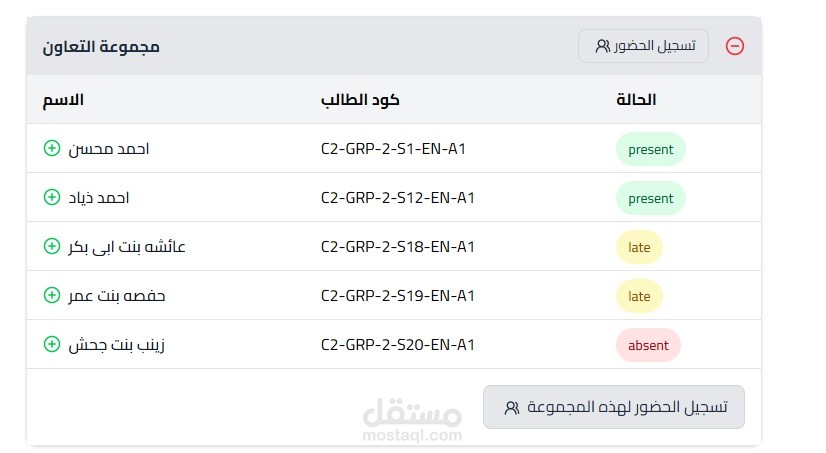Click late badge in S18 row
826x453 pixels.
tap(639, 247)
